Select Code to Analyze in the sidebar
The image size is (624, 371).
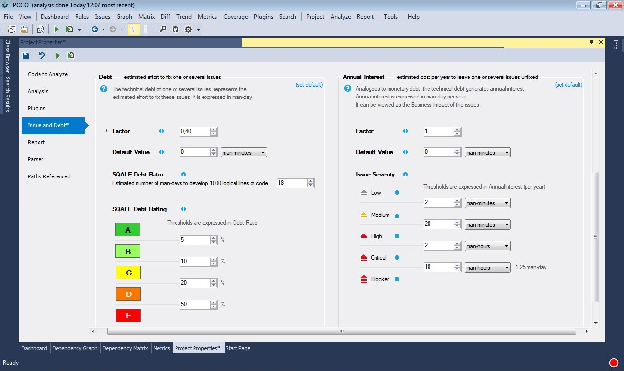point(48,74)
